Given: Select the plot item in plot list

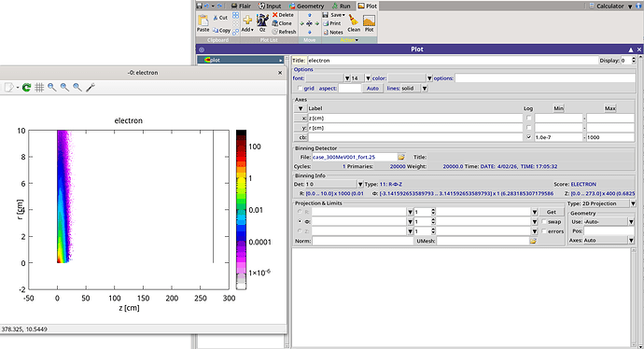Looking at the screenshot, I should 241,60.
